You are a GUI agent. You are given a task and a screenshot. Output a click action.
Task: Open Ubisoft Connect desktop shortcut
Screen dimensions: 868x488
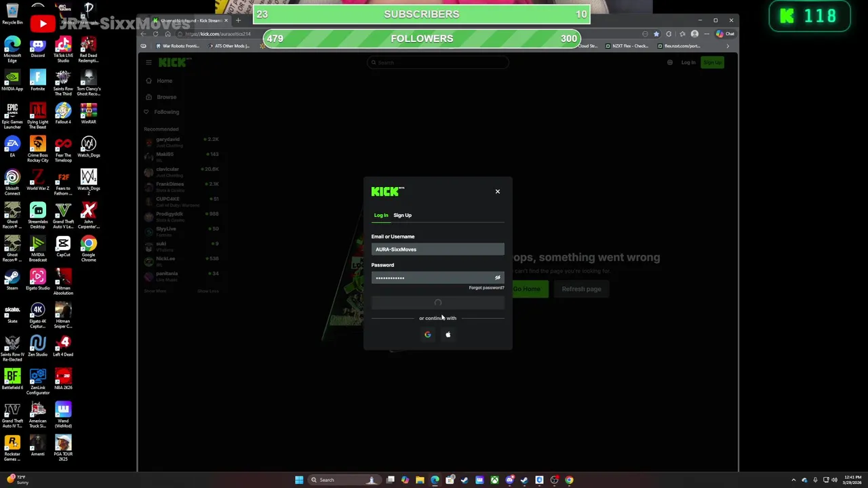tap(12, 183)
